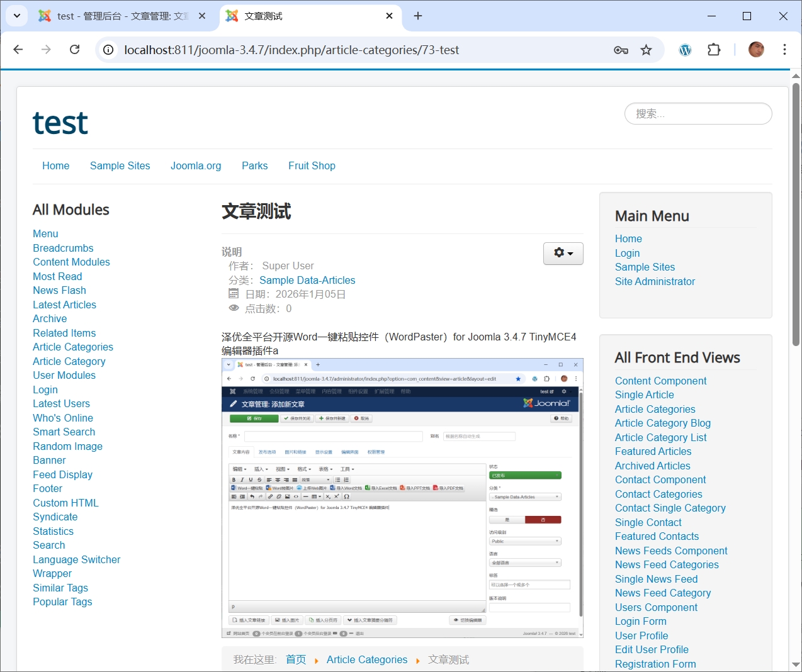802x672 pixels.
Task: Open the Chrome profile avatar
Action: [x=756, y=50]
